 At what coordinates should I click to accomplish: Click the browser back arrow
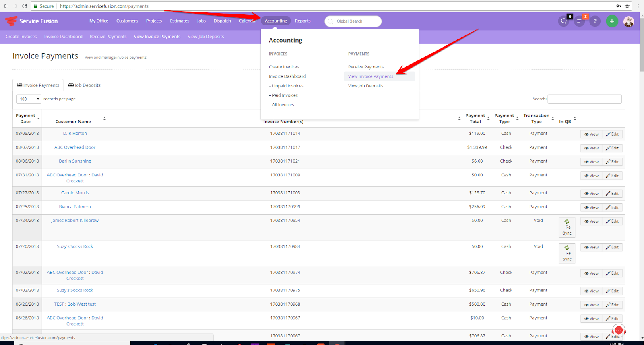[6, 6]
